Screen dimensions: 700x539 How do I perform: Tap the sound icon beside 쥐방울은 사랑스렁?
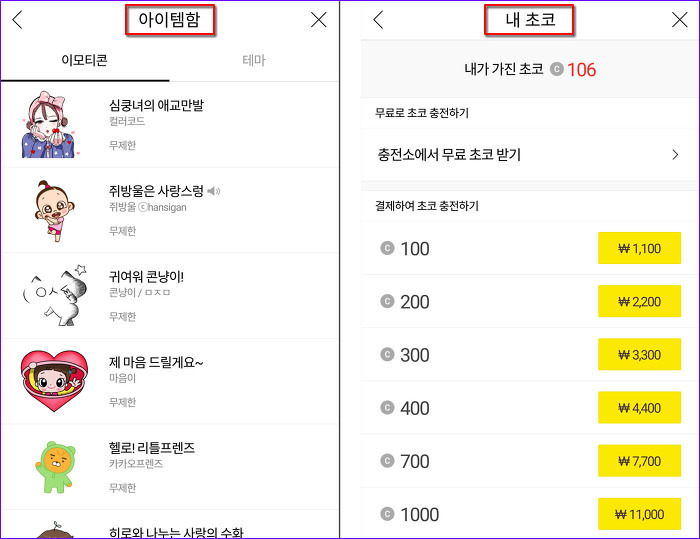214,191
